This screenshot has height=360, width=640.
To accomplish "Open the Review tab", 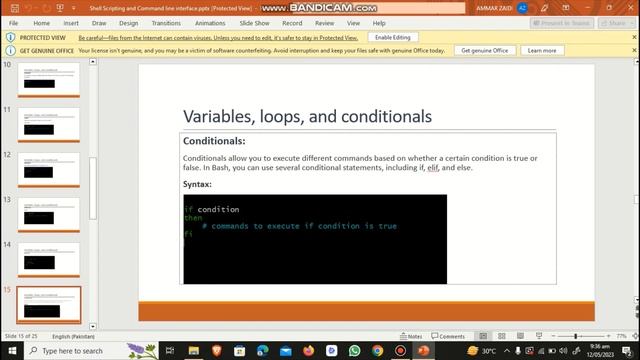I will pos(324,23).
